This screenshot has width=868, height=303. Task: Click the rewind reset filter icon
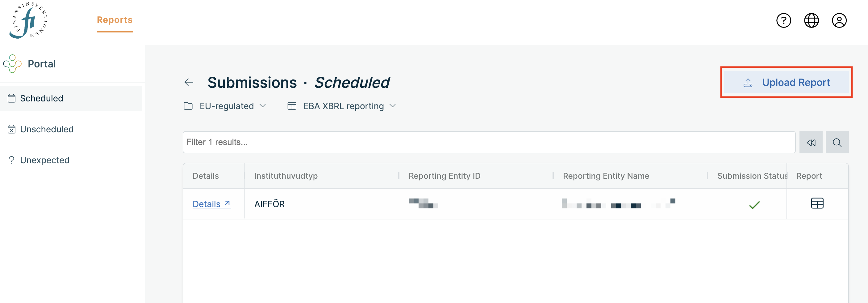(811, 143)
